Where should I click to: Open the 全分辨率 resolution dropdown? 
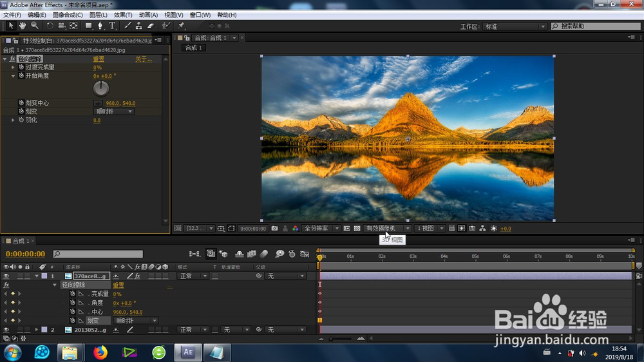coord(321,229)
